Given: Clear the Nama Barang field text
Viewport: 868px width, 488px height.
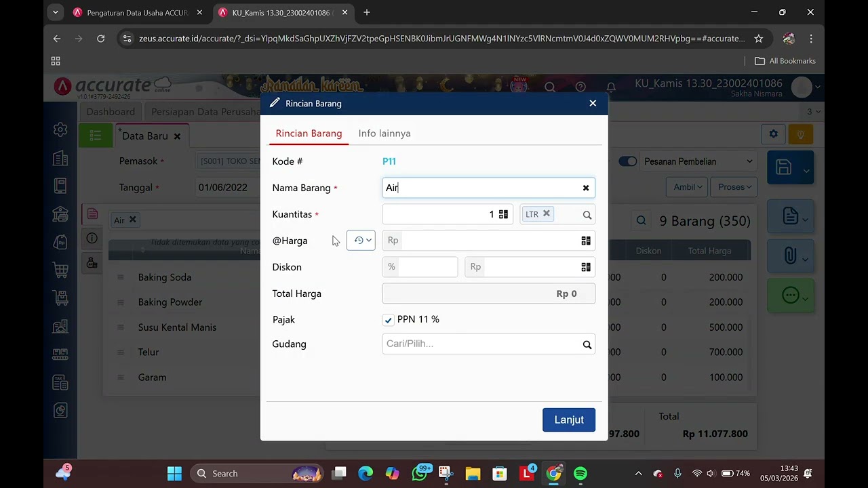Looking at the screenshot, I should click(586, 188).
